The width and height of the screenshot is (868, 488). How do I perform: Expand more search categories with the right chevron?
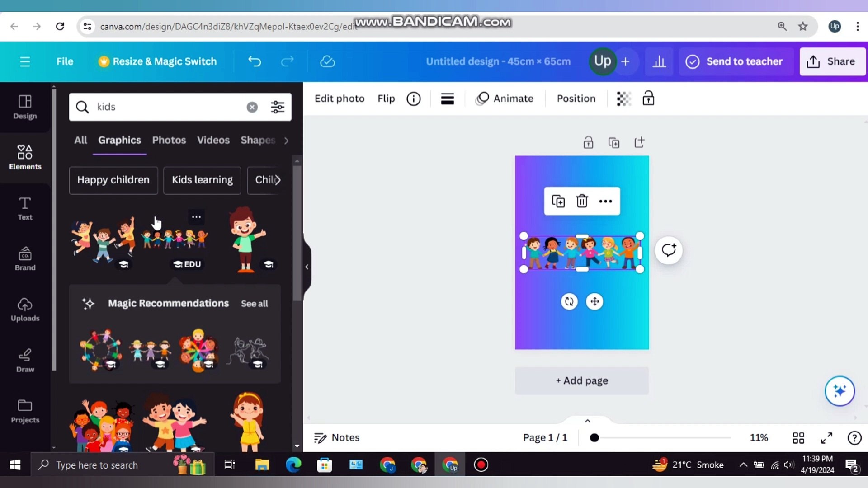(286, 141)
